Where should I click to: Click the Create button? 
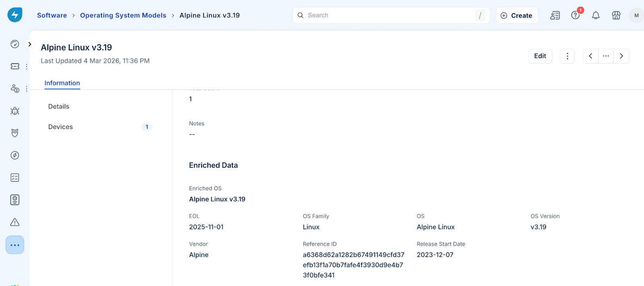[x=517, y=15]
